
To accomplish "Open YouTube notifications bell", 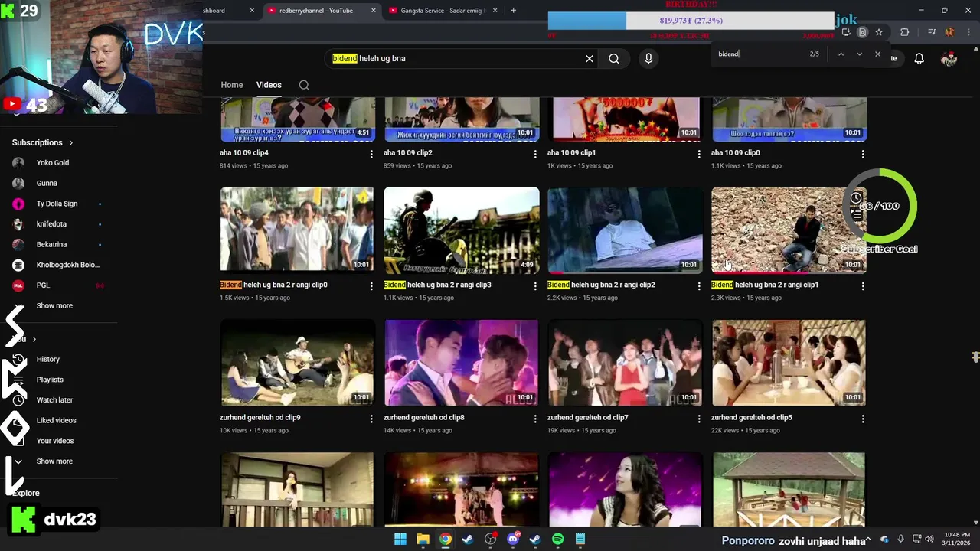I will pos(919,59).
